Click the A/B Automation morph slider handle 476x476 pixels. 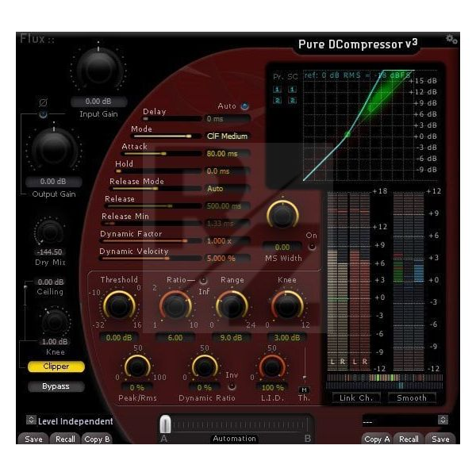click(165, 424)
